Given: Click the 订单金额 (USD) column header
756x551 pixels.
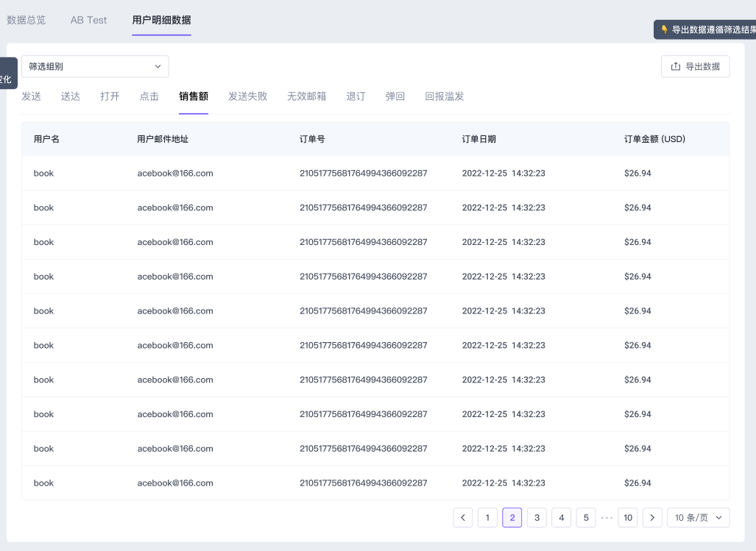Looking at the screenshot, I should click(x=654, y=139).
